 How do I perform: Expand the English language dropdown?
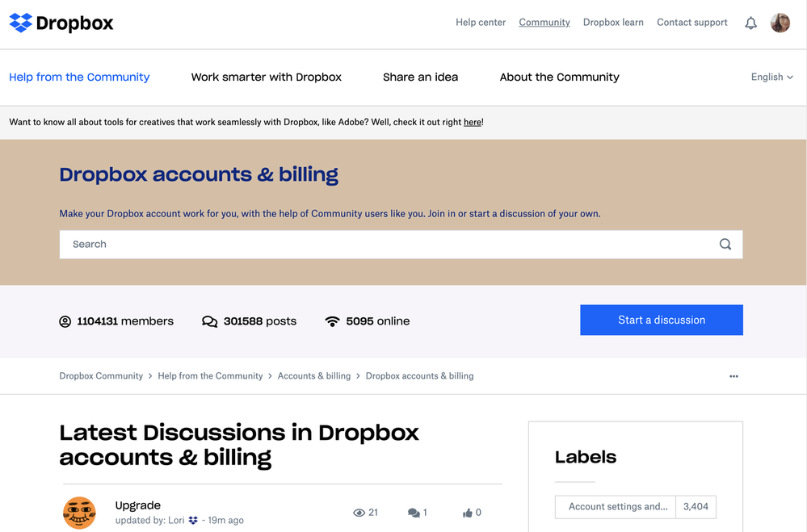[771, 77]
